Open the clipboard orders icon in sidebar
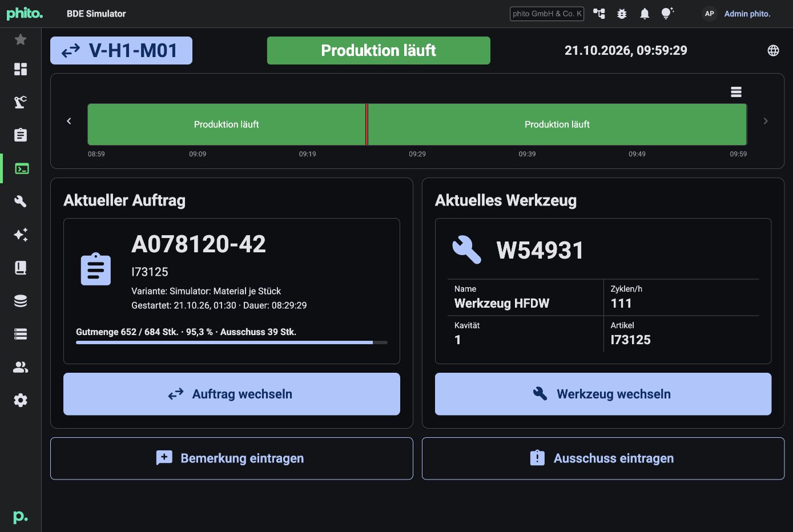The image size is (793, 532). (x=21, y=135)
